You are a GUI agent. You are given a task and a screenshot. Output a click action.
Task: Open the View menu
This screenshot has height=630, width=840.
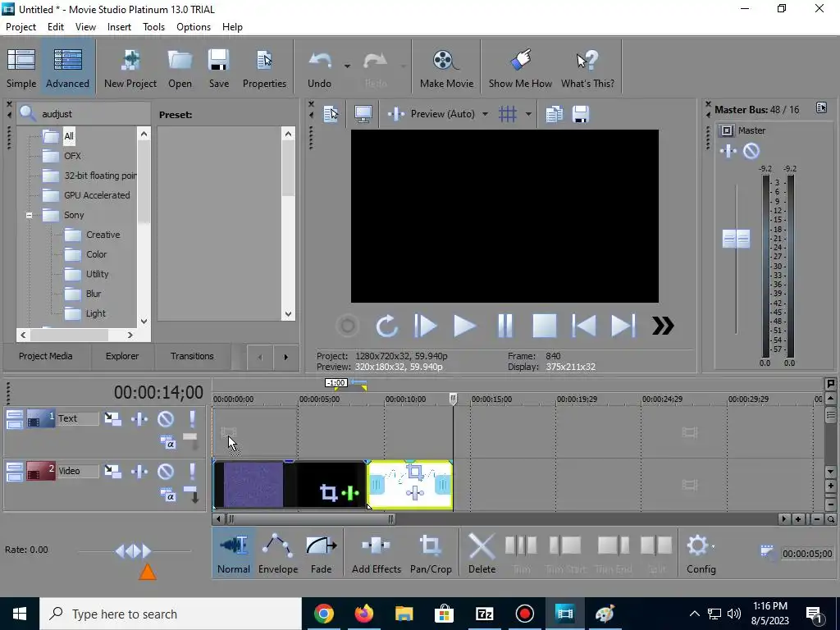click(85, 27)
